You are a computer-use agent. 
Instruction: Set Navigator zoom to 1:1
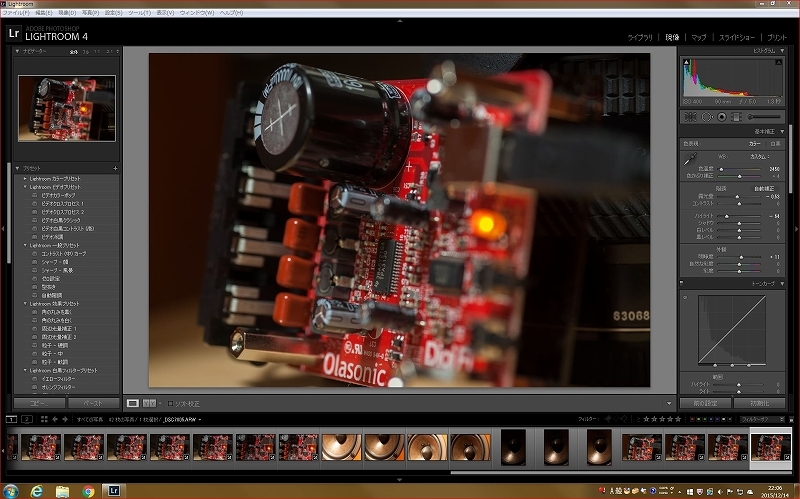[97, 52]
